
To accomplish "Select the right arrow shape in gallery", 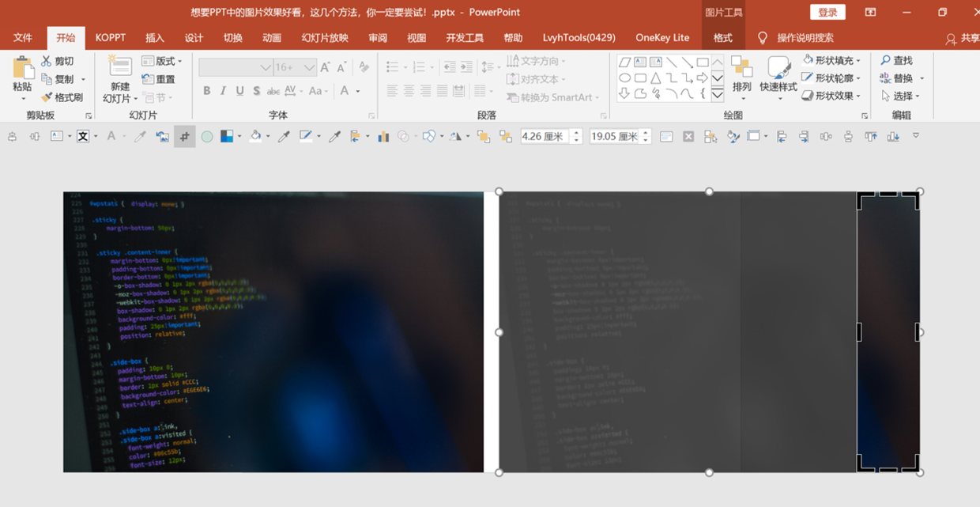I will [x=702, y=78].
